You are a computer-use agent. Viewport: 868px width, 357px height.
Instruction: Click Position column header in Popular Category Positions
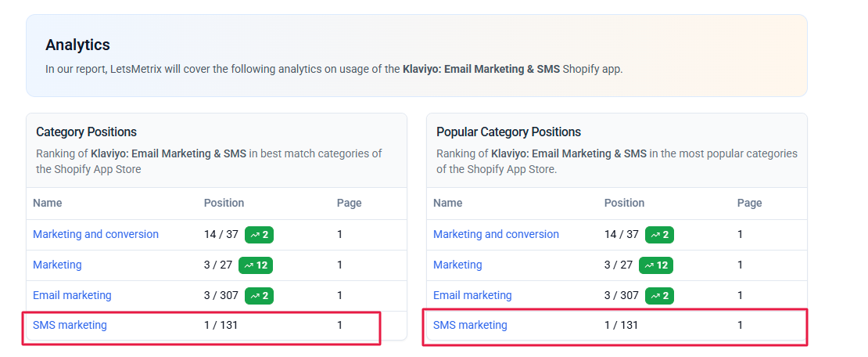pyautogui.click(x=624, y=203)
